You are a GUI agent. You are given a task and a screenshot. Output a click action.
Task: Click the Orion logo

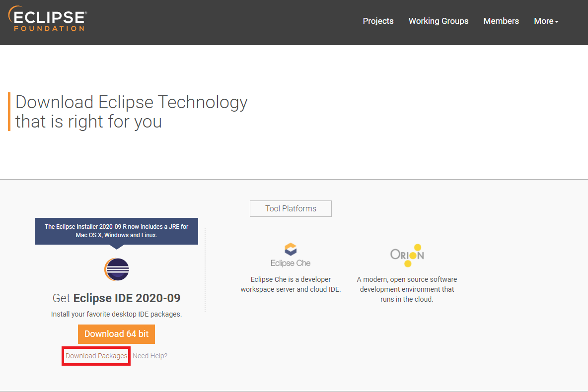[407, 255]
